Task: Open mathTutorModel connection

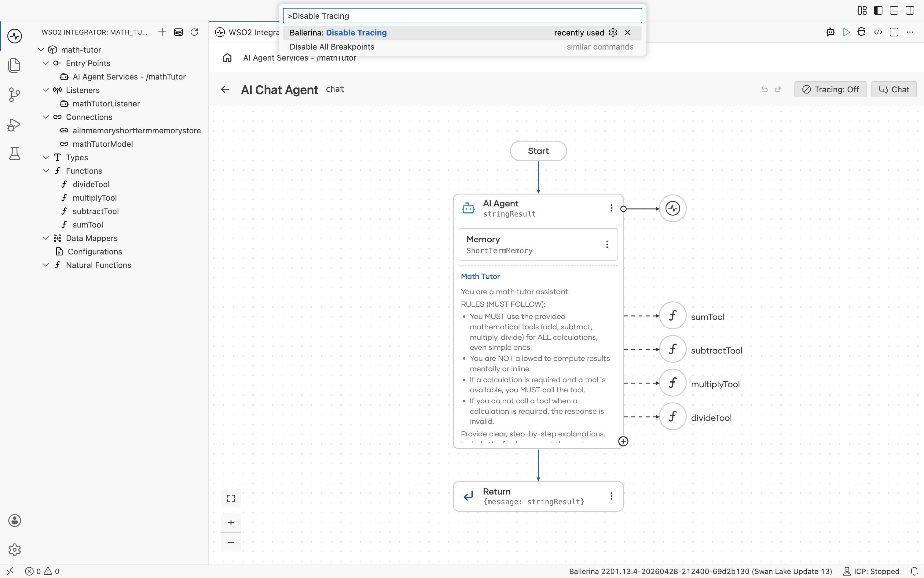Action: (103, 144)
